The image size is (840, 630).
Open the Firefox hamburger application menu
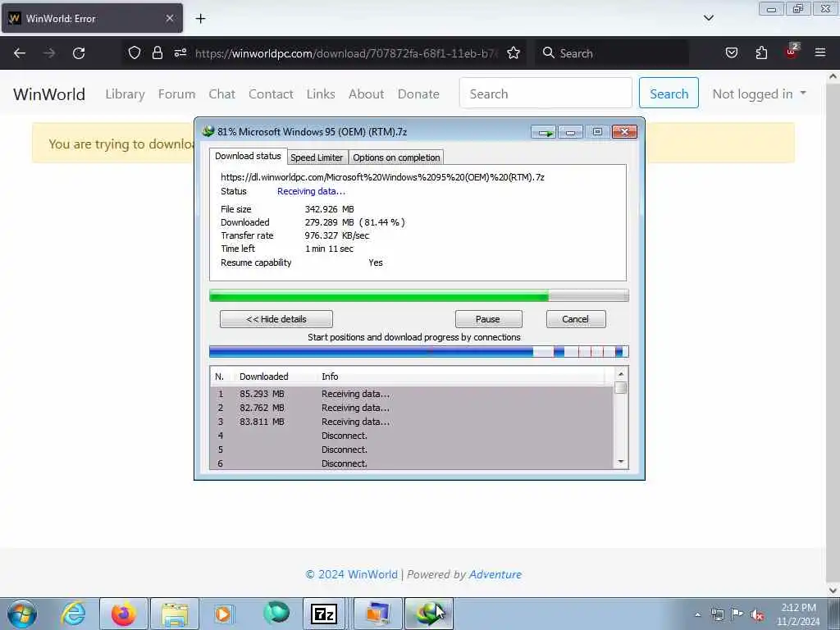(x=820, y=52)
